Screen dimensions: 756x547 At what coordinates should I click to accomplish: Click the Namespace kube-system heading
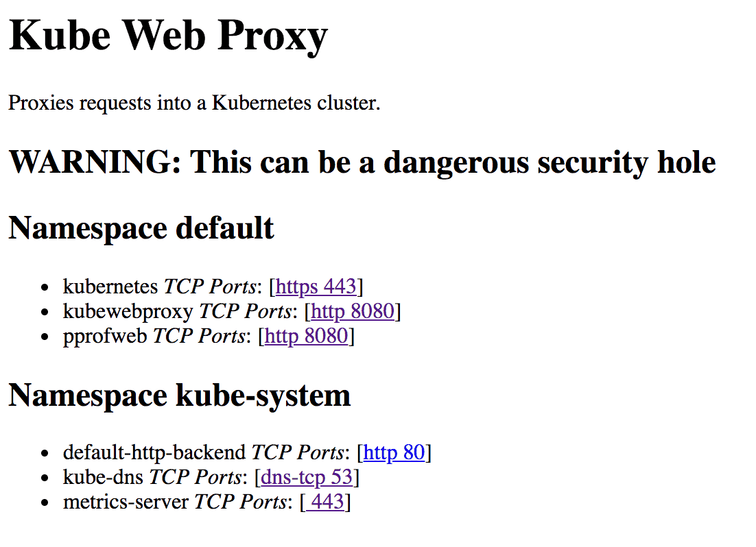179,396
